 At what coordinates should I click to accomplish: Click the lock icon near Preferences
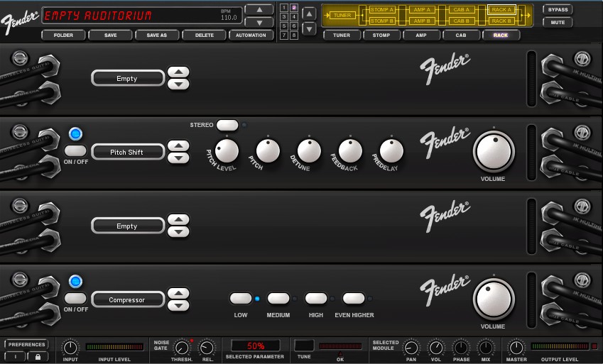(x=38, y=357)
